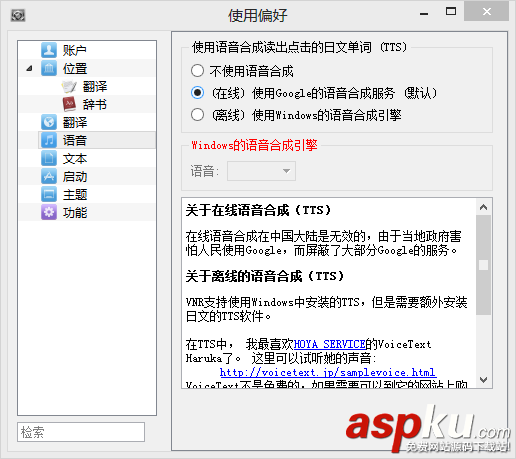Click the info text scrollbar thumb

[x=483, y=265]
